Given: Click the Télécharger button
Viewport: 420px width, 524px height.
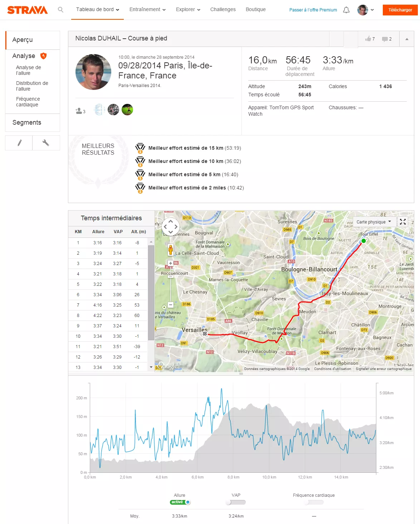Looking at the screenshot, I should (400, 10).
